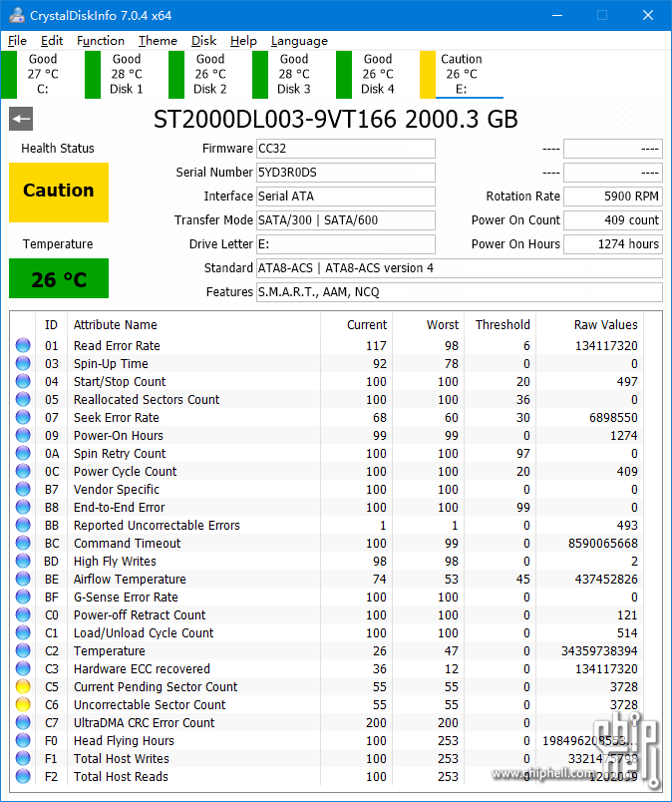The height and width of the screenshot is (802, 672).
Task: Open the Theme menu
Action: coord(158,41)
